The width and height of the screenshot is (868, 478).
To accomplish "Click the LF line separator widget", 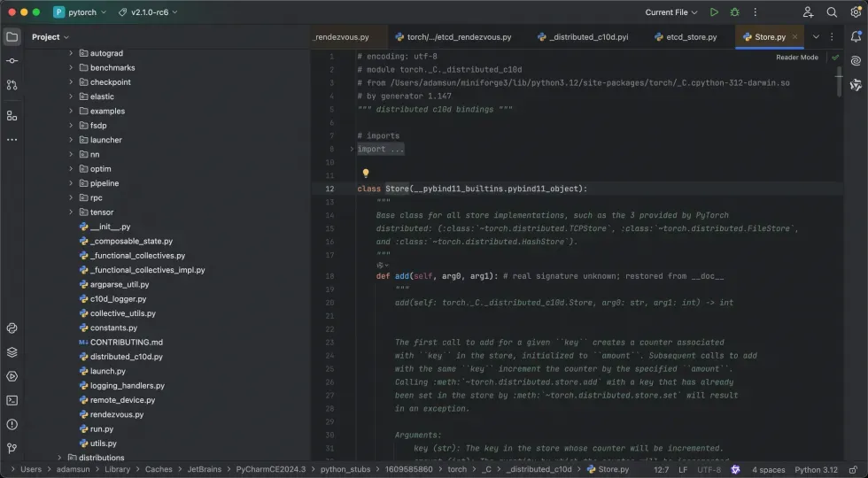I will tap(683, 470).
